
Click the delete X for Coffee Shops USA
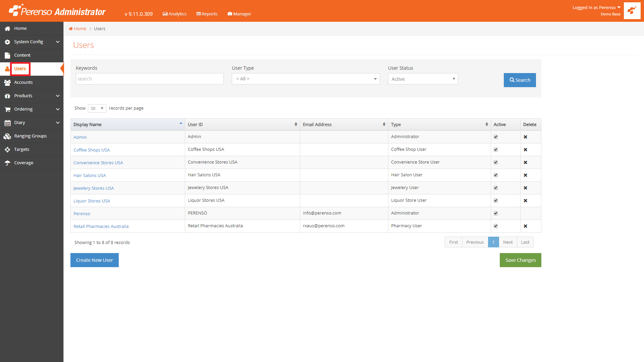tap(525, 150)
